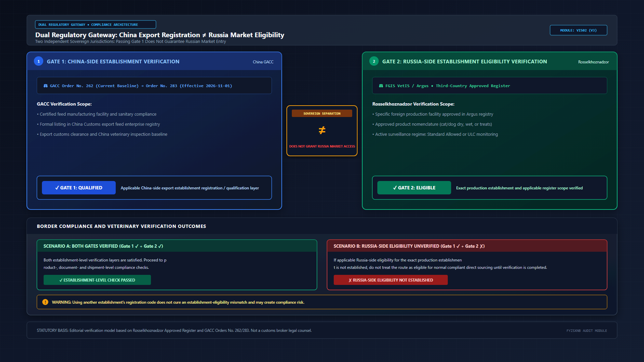Click 'BORDER COMPLIANCE AND VETERINARY VERIFICATION OUTCOMES' heading
Viewport: 644px width, 362px height.
121,226
